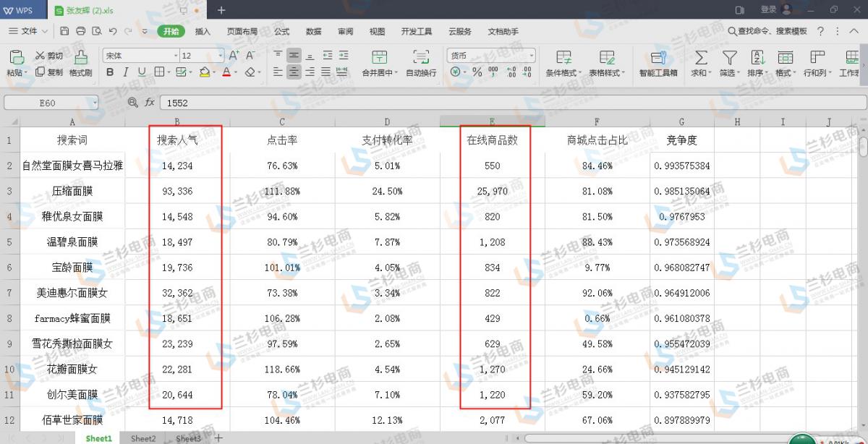The image size is (868, 444).
Task: Open the font size dropdown
Action: click(221, 56)
